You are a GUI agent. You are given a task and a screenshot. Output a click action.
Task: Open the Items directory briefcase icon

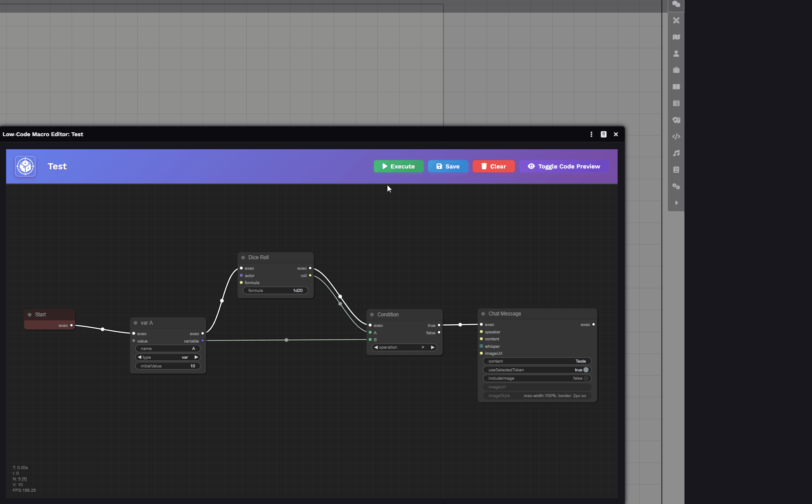pos(676,70)
